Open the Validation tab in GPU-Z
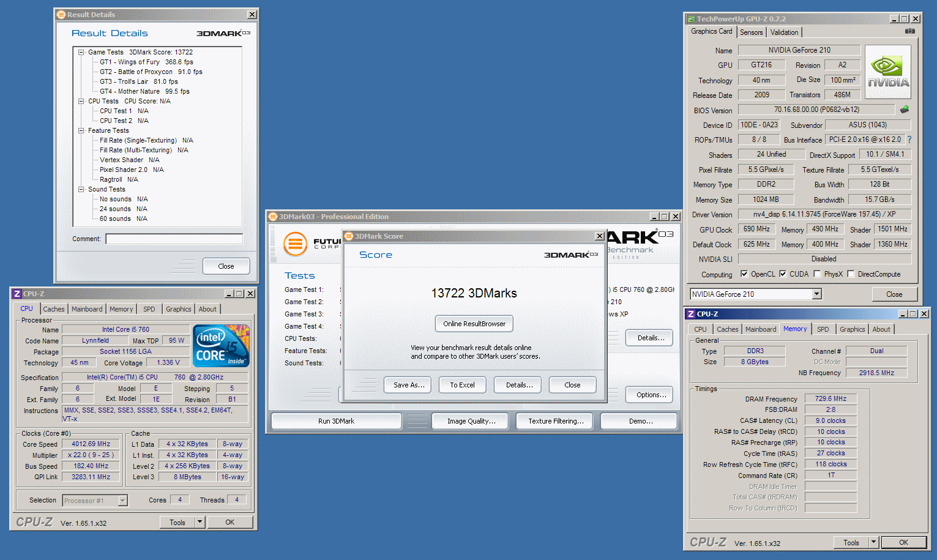The width and height of the screenshot is (937, 560). 784,32
